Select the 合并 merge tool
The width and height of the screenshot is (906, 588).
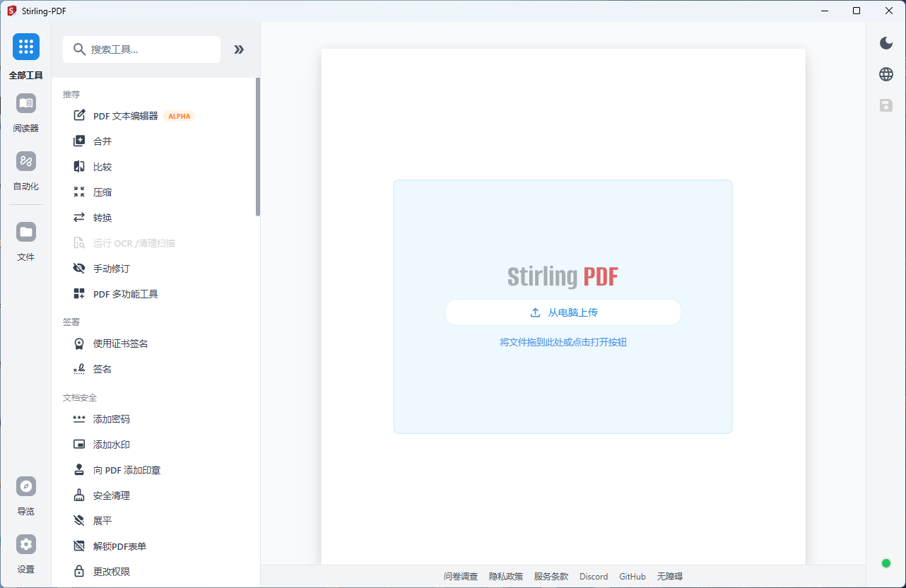[x=102, y=141]
